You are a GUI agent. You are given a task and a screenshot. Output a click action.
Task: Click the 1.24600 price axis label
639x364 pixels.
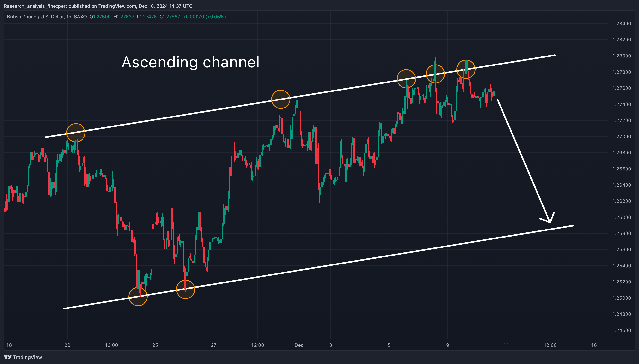pos(622,330)
